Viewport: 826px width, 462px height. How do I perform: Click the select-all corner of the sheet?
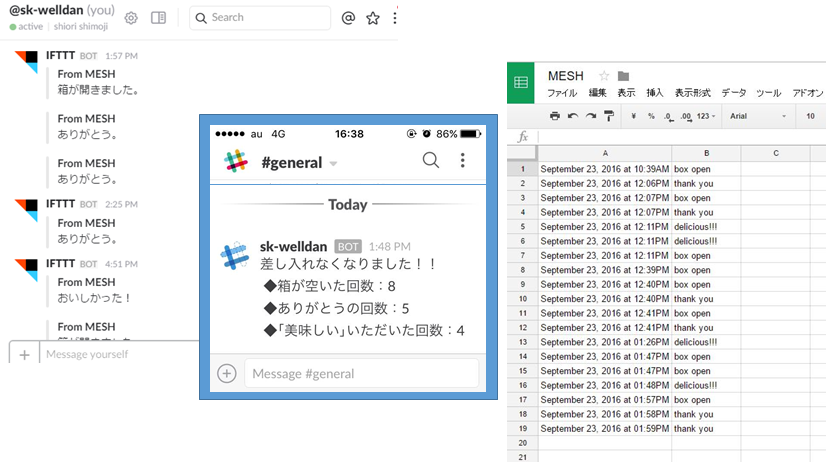[x=523, y=153]
